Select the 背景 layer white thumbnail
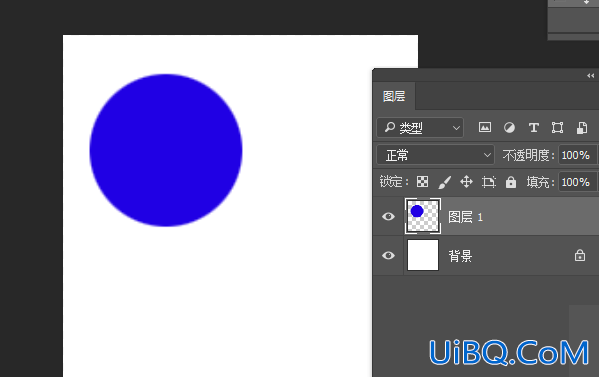599x377 pixels. [x=423, y=255]
